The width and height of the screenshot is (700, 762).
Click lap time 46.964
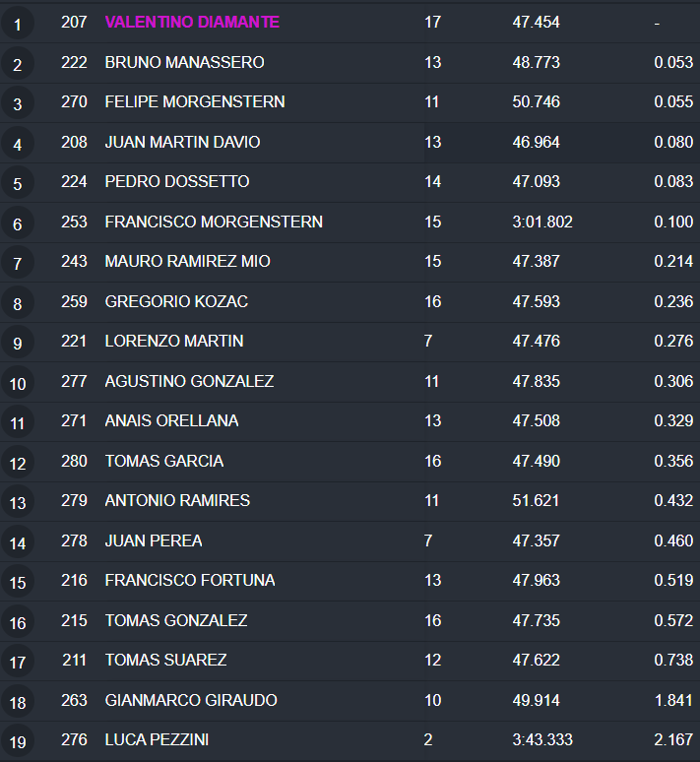coord(536,142)
